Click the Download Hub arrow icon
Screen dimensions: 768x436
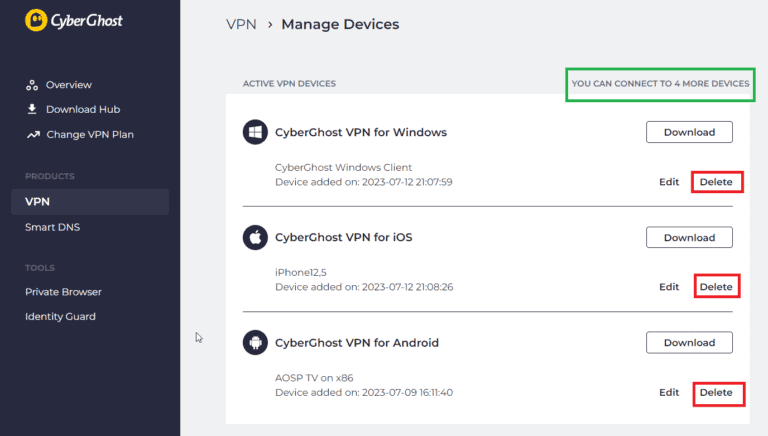[x=33, y=109]
